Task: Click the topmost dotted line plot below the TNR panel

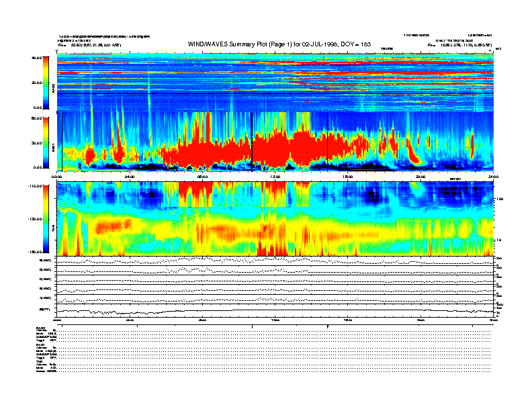Action: (275, 261)
